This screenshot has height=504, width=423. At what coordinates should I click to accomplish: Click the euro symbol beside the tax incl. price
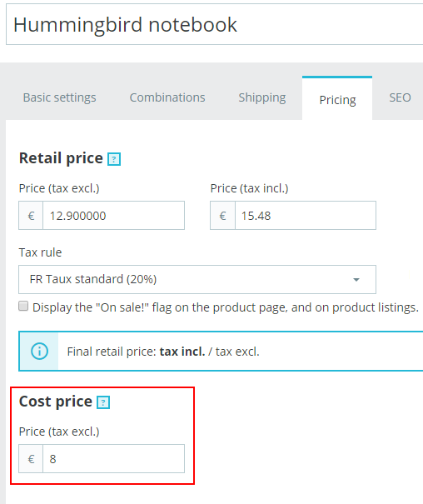[x=222, y=216]
